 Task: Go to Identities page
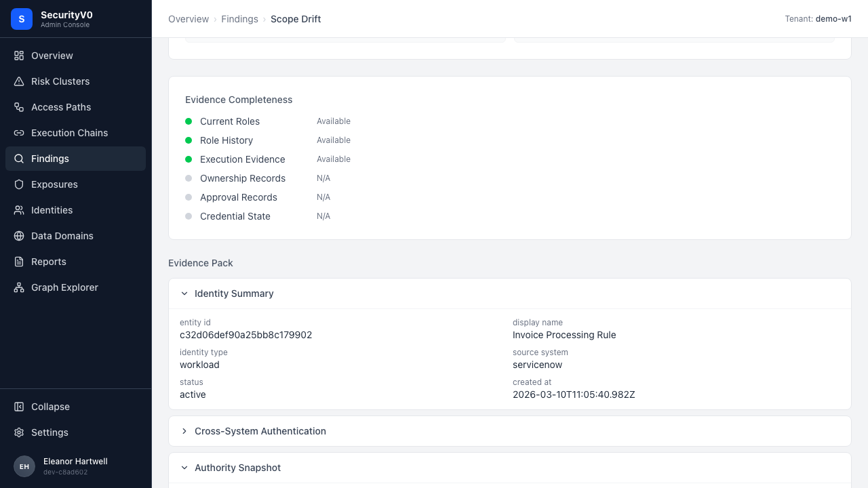pos(75,210)
